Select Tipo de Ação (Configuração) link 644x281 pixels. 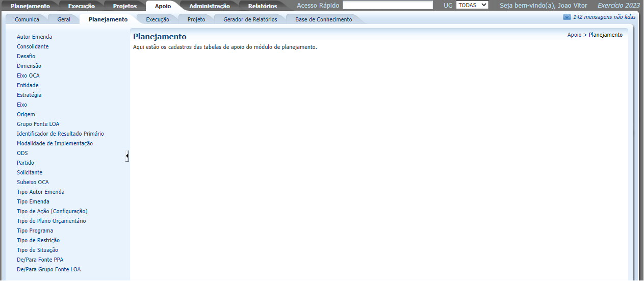tap(52, 211)
